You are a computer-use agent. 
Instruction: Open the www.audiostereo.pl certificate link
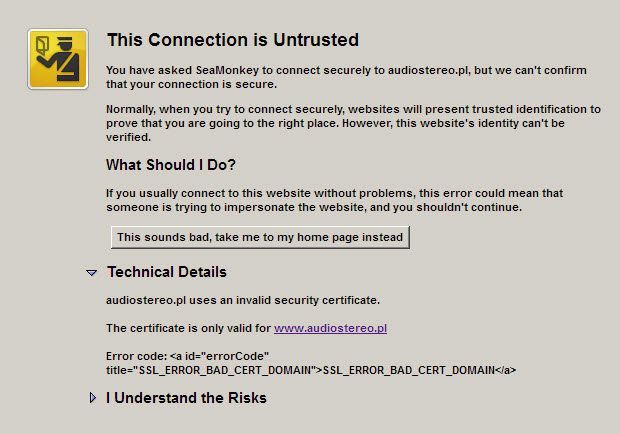click(x=330, y=328)
